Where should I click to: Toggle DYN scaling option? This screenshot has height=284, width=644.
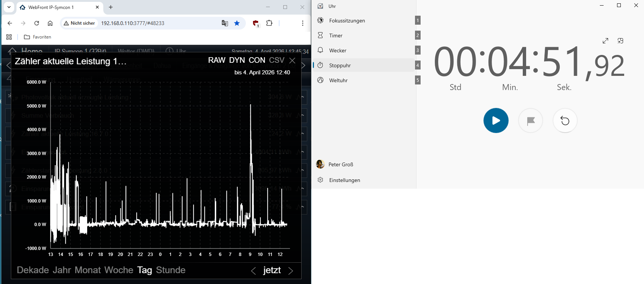(x=237, y=61)
